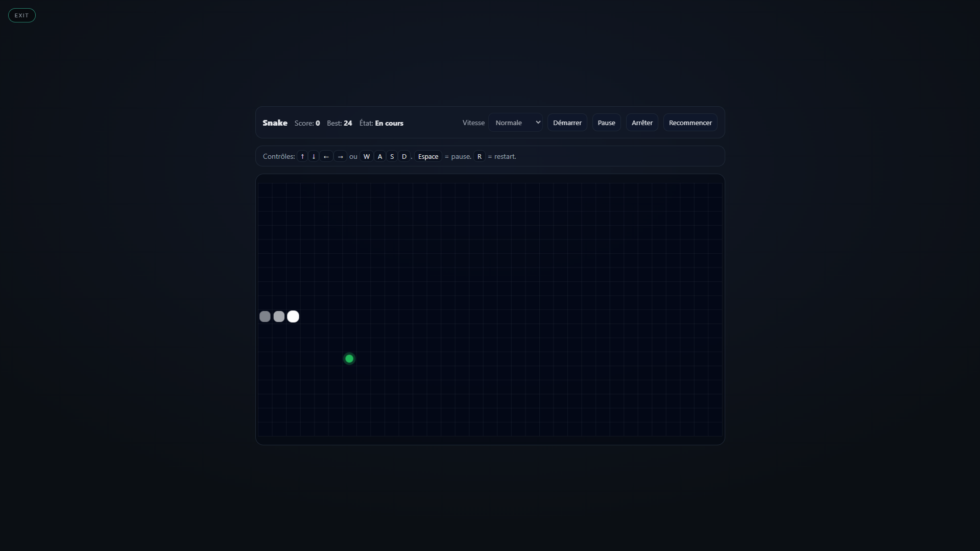Stop the game via Arrêter

[x=641, y=123]
